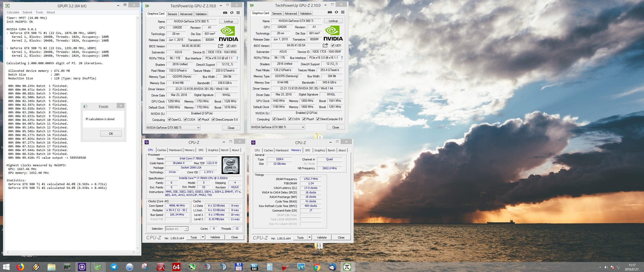Click the GPU name field in left GPU-Z
The image size is (644, 272).
click(191, 21)
